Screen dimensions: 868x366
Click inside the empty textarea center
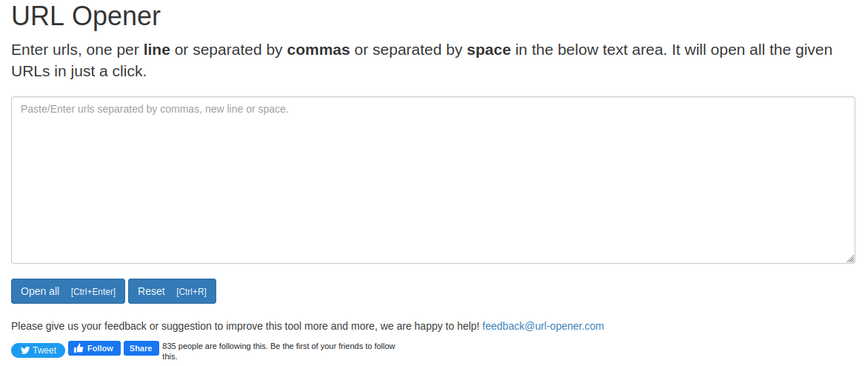433,180
